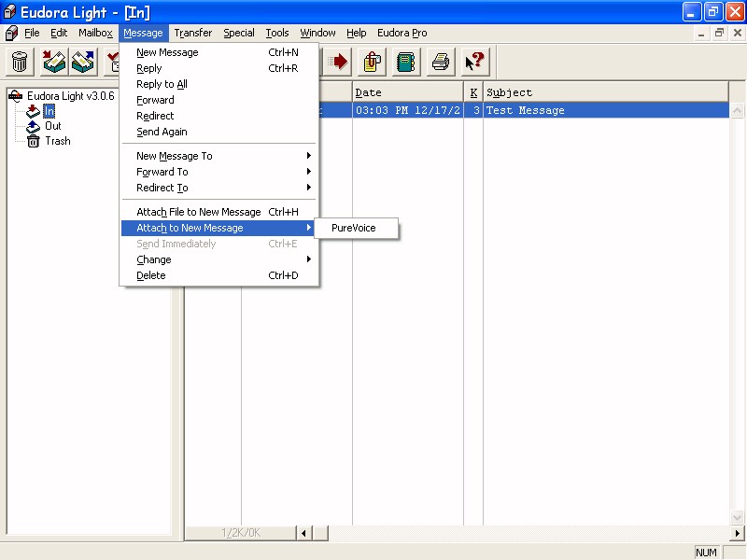Open the Out mailbox toolbar icon

click(83, 62)
